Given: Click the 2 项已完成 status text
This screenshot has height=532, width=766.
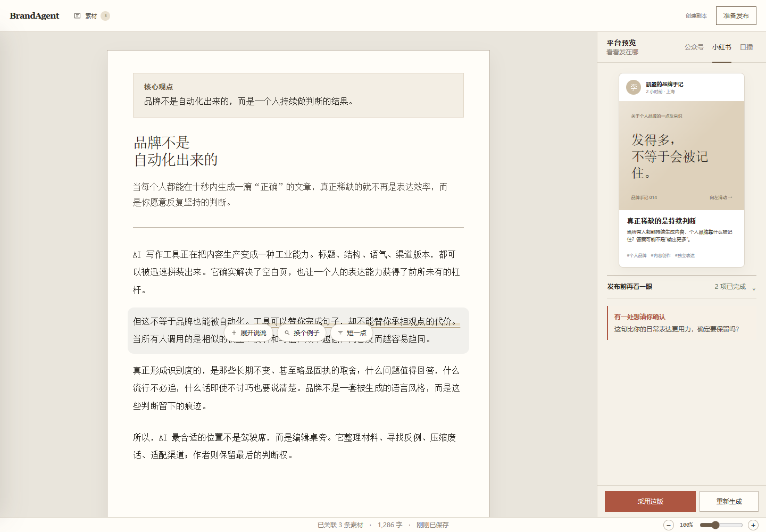Looking at the screenshot, I should (730, 287).
